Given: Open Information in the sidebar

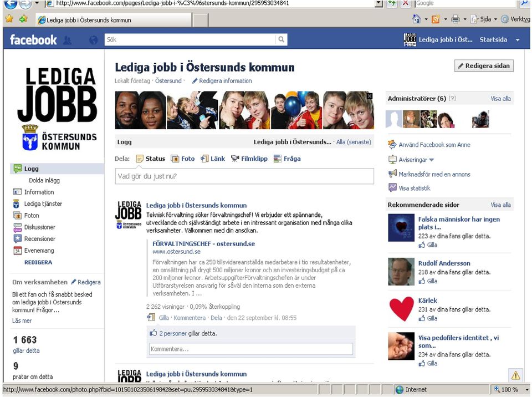Looking at the screenshot, I should (x=39, y=192).
